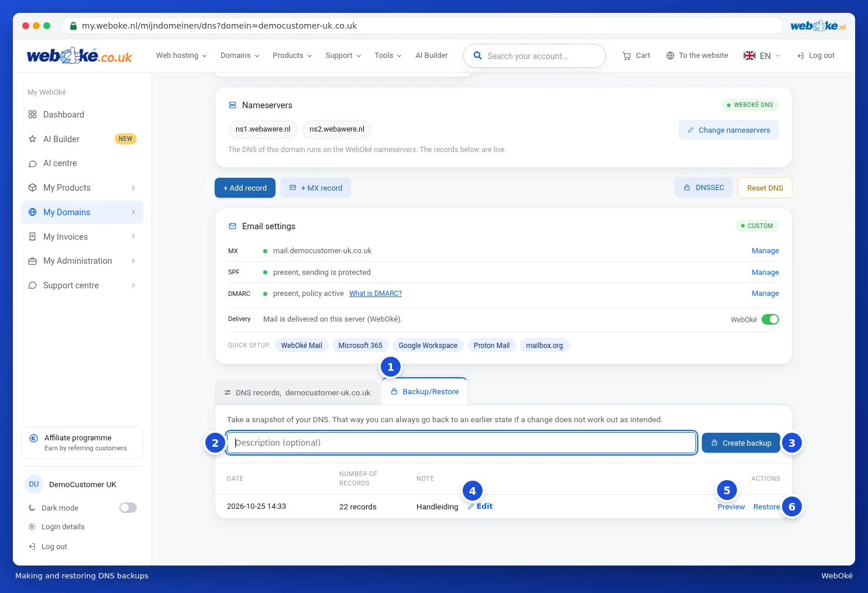Toggle the Dark mode switch
The height and width of the screenshot is (593, 868).
click(128, 508)
